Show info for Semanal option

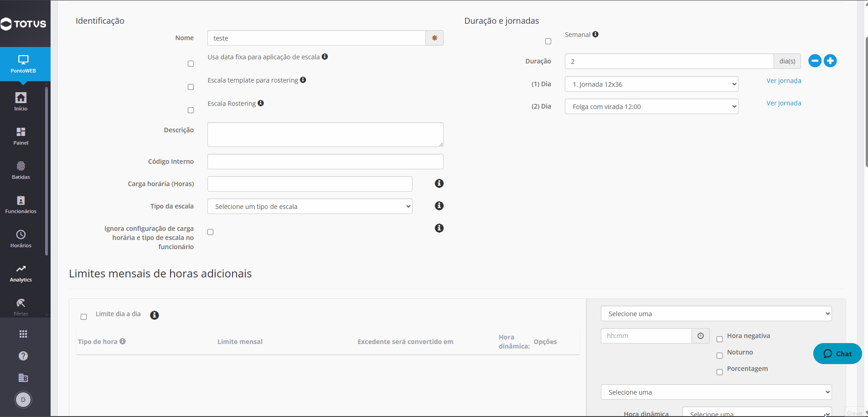pos(595,34)
